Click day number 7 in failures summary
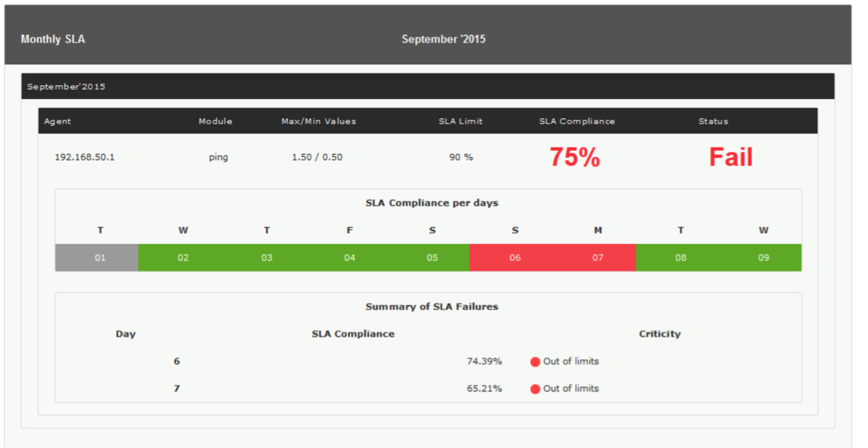This screenshot has height=448, width=868. [x=177, y=389]
